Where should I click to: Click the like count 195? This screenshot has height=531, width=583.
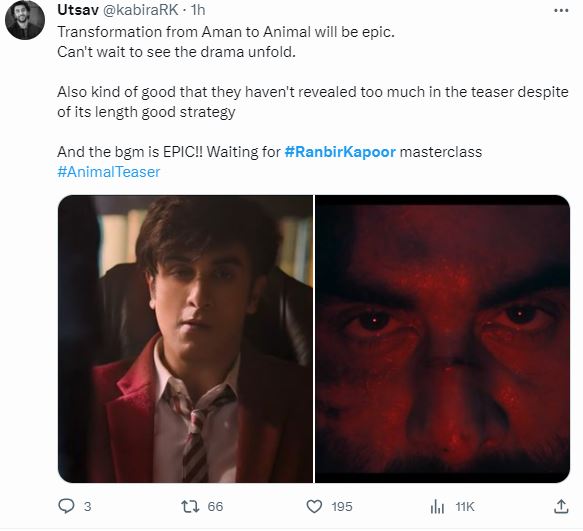[342, 506]
